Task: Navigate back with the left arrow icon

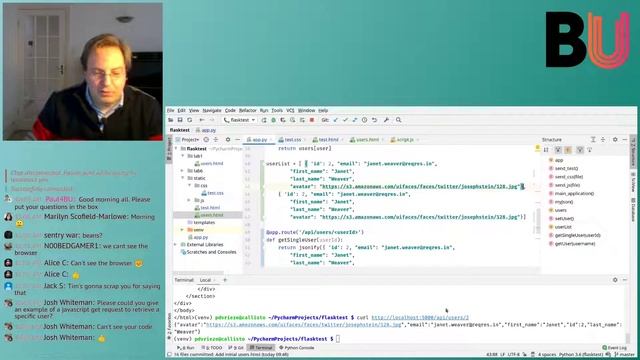Action: [x=202, y=120]
